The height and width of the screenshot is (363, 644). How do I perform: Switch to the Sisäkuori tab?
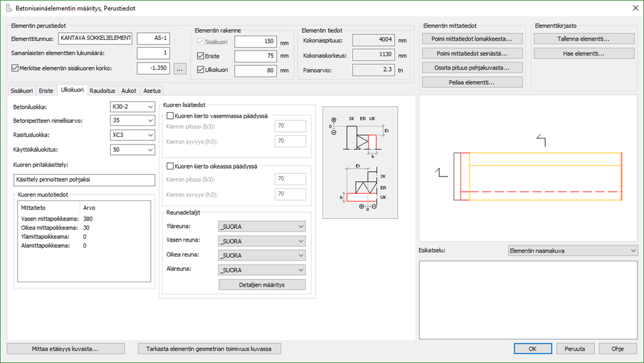click(22, 91)
